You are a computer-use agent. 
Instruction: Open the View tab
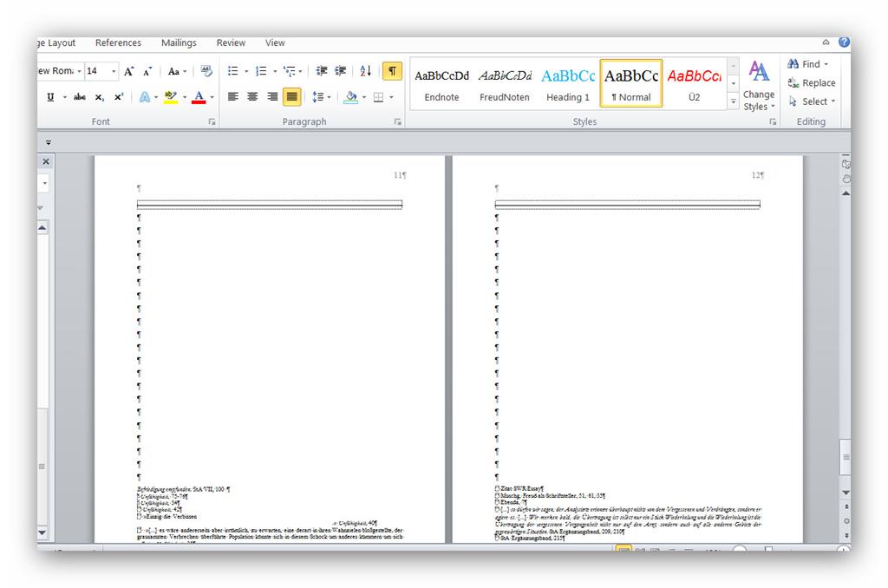275,42
